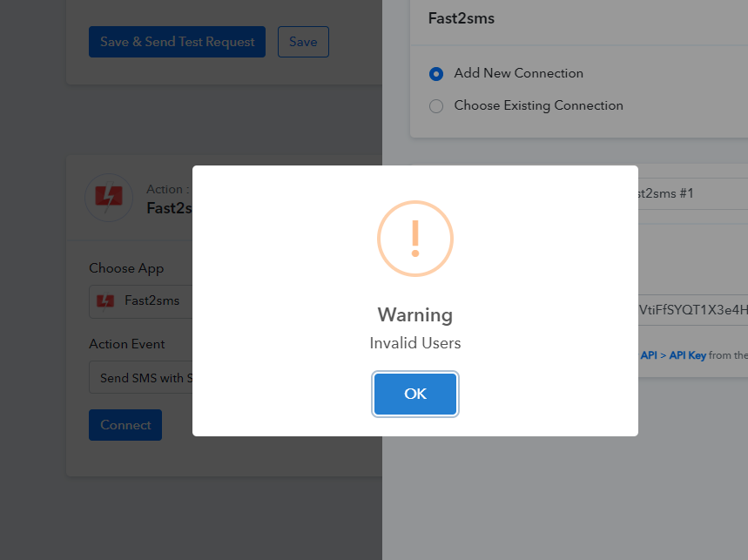Open the Choose App Fast2sms dropdown

(141, 301)
